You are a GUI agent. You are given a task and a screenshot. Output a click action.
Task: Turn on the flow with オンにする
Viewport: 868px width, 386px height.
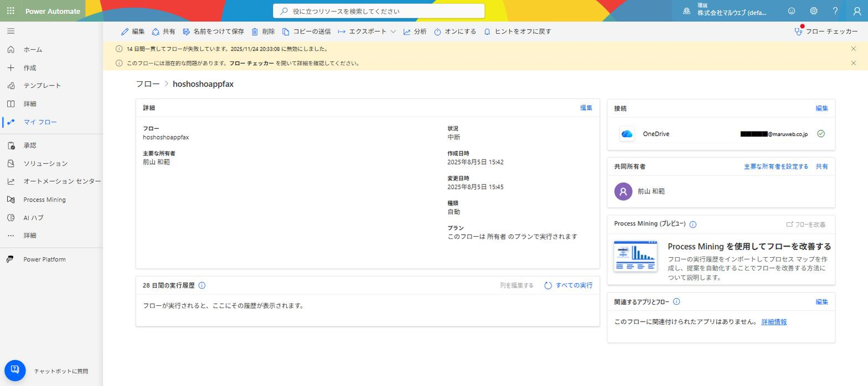pos(455,31)
